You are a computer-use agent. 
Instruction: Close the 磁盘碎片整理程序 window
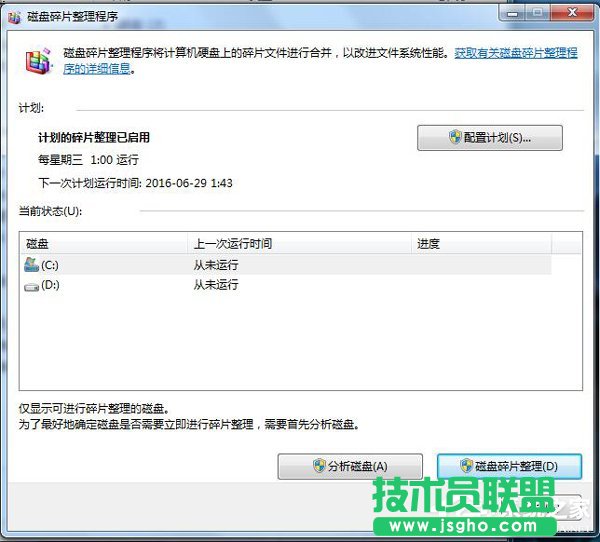tap(572, 14)
